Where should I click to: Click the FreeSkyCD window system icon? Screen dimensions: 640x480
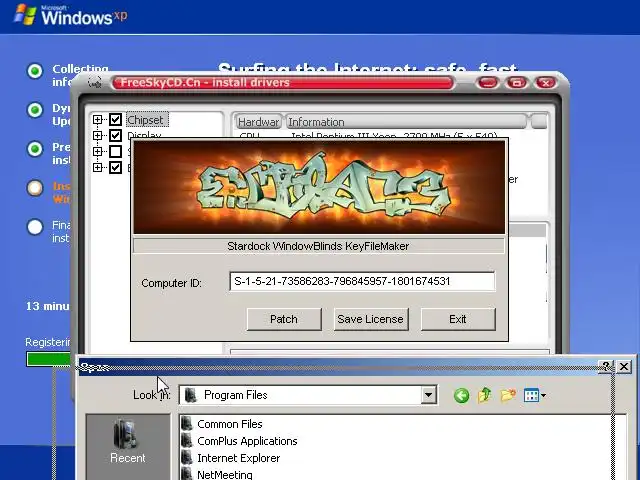coord(95,83)
